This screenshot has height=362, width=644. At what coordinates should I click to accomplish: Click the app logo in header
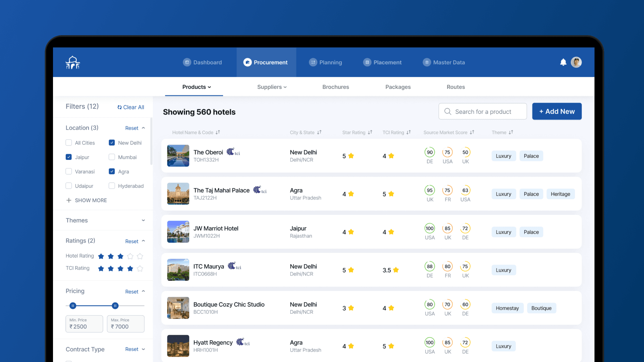(73, 63)
